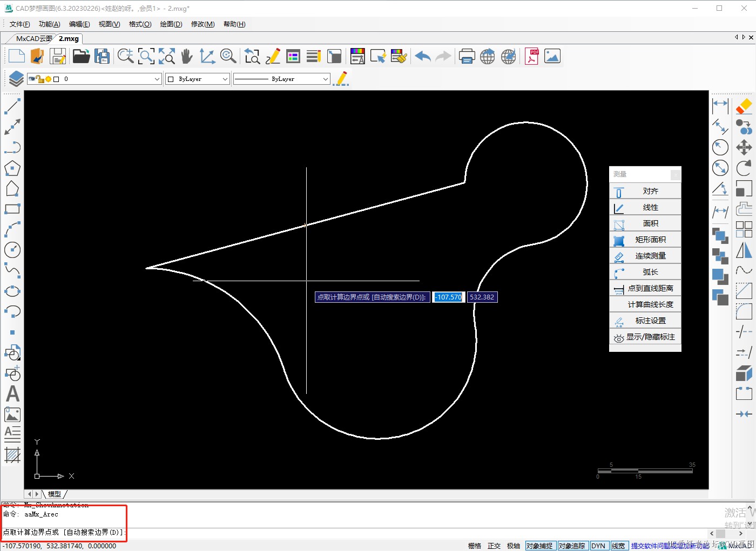Export drawing to PDF
This screenshot has width=756, height=551.
click(x=532, y=56)
